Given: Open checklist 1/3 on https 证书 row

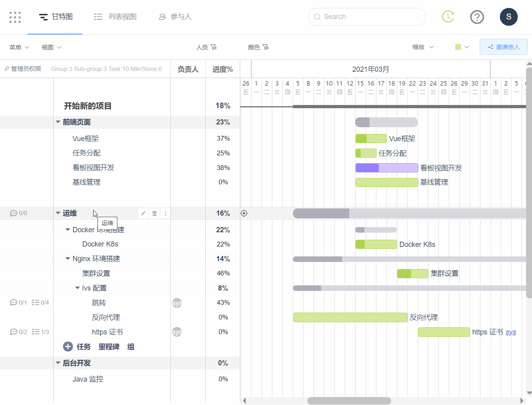Looking at the screenshot, I should pyautogui.click(x=40, y=332).
